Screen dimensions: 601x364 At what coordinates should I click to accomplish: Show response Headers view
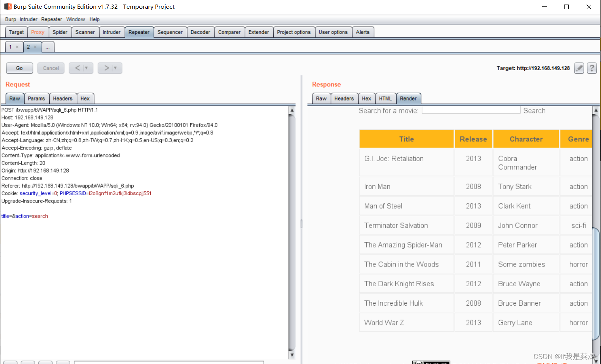point(344,99)
